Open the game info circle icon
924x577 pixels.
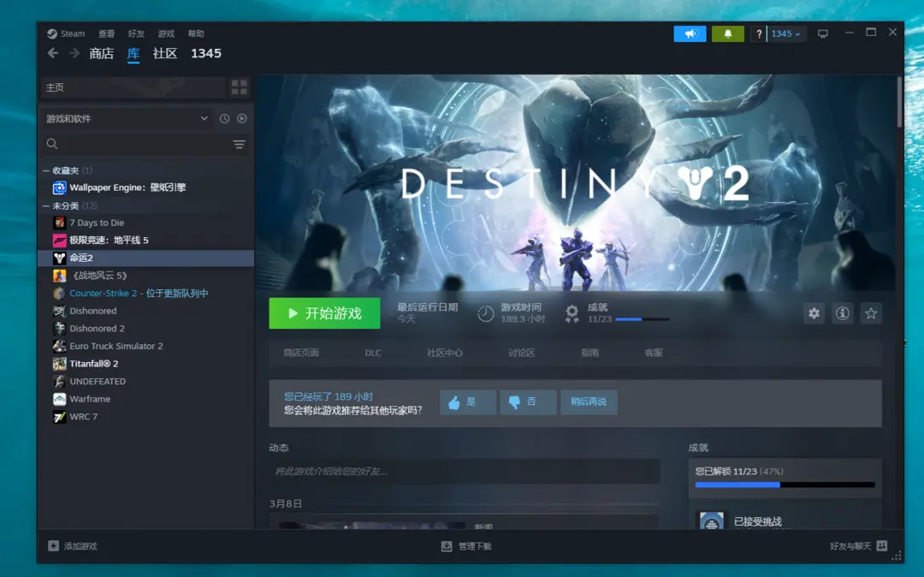coord(843,313)
